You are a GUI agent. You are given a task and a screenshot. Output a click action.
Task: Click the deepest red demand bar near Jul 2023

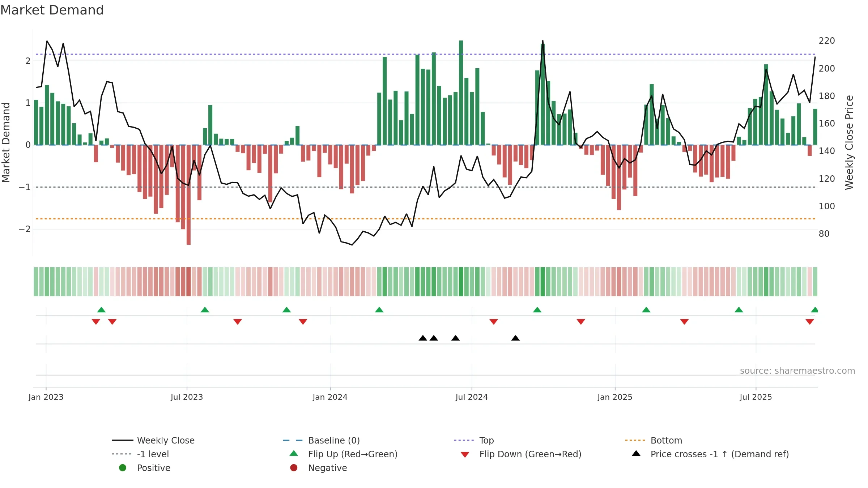pos(188,195)
